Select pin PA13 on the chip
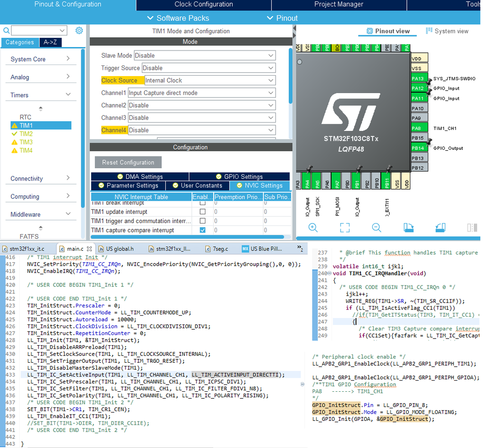This screenshot has height=448, width=484. click(420, 78)
